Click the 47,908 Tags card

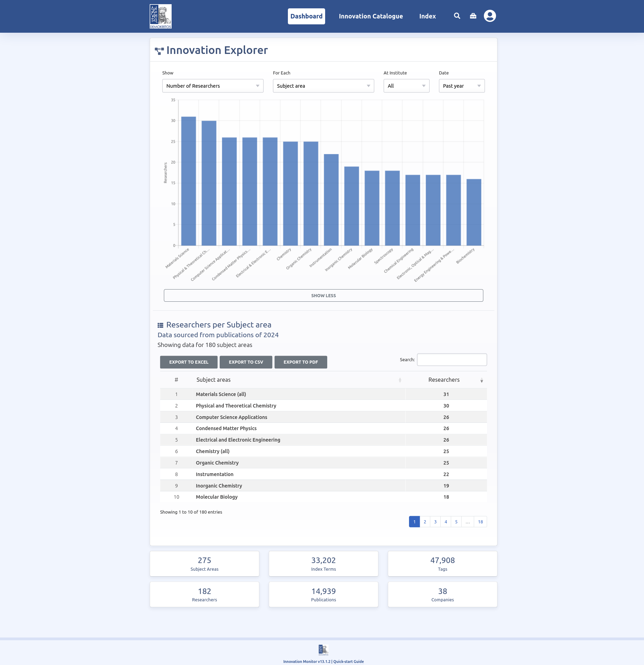(x=442, y=564)
